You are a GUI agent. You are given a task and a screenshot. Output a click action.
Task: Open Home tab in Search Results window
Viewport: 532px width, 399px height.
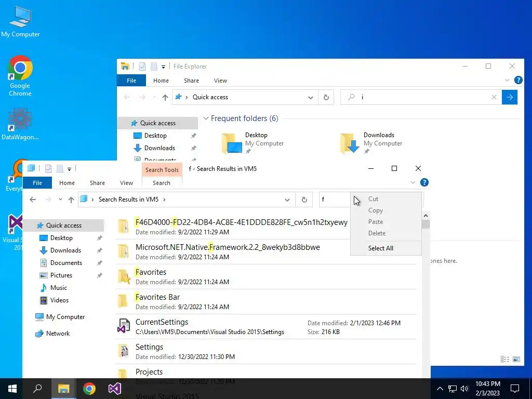click(67, 183)
